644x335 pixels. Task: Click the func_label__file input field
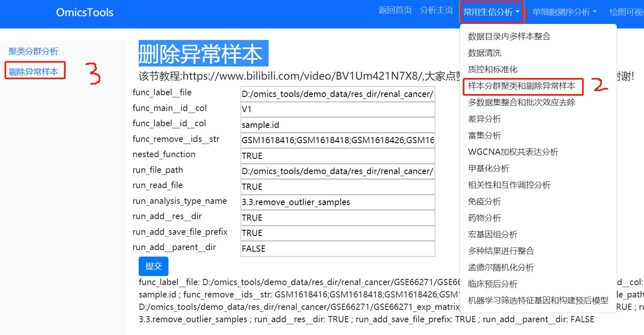[338, 94]
